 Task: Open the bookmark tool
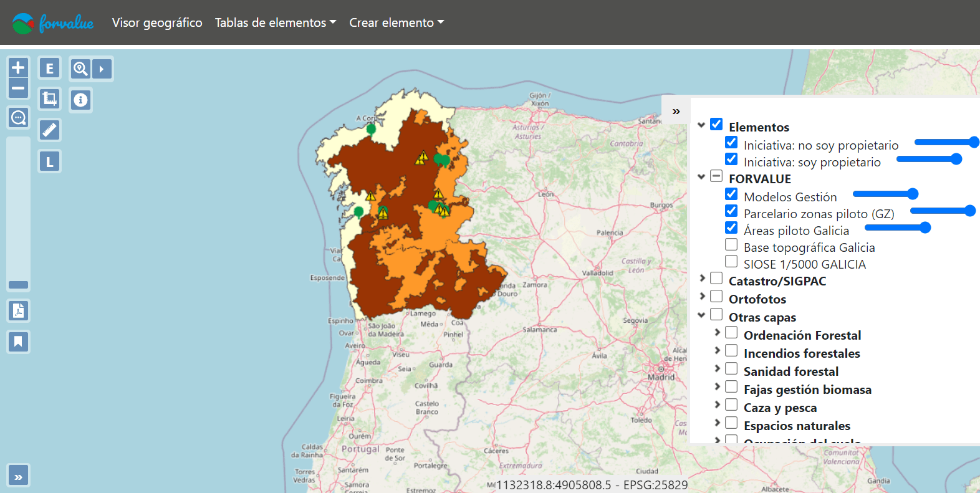pos(18,342)
